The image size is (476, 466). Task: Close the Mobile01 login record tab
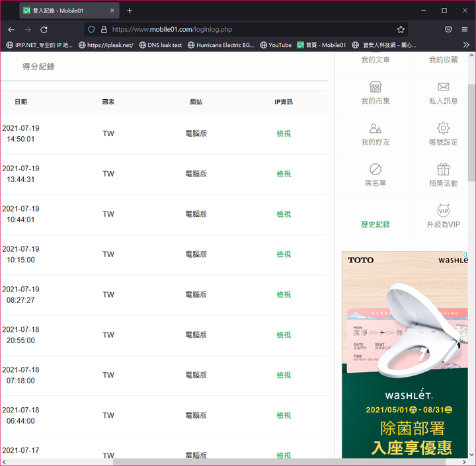112,11
